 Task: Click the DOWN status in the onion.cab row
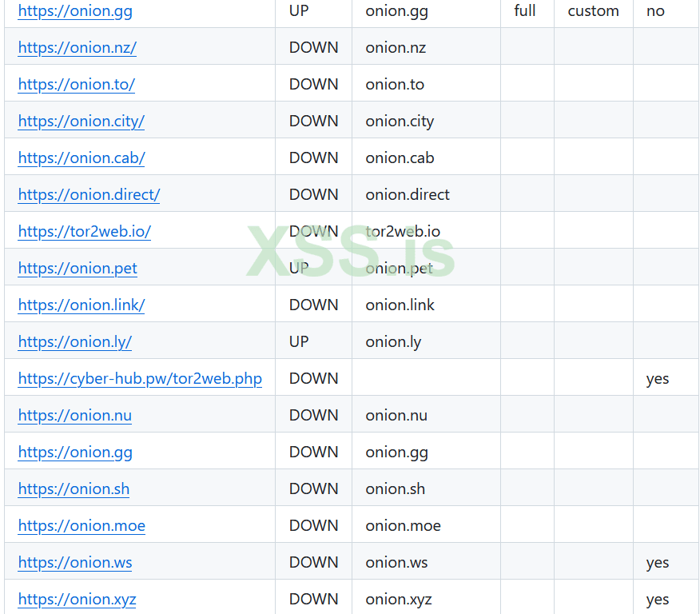coord(313,157)
